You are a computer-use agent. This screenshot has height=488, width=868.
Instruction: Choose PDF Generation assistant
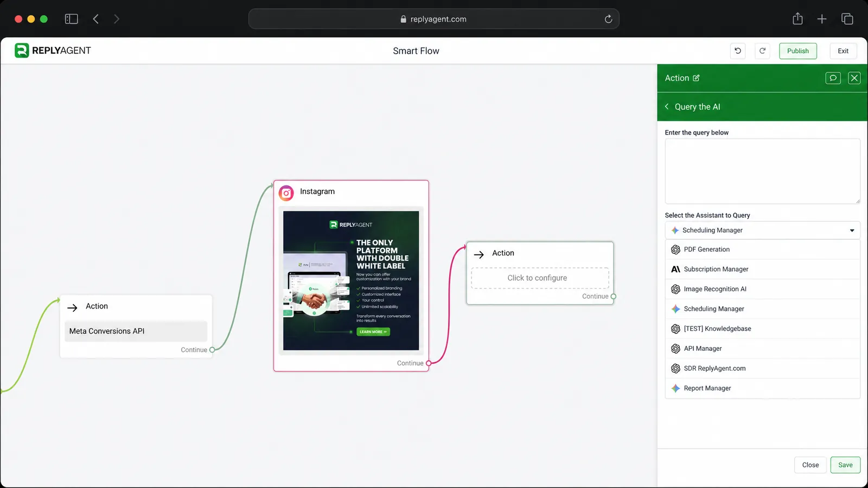(763, 249)
